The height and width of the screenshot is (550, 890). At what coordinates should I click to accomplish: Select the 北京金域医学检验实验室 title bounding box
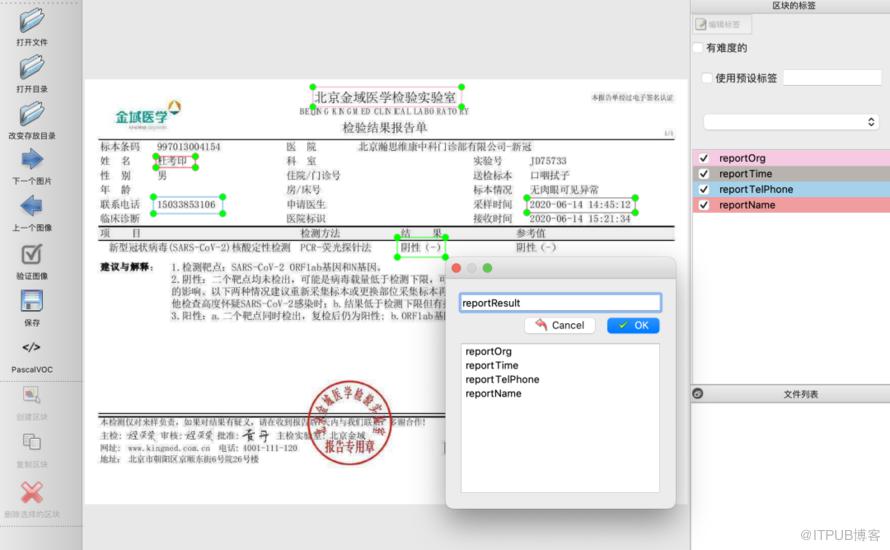point(387,97)
